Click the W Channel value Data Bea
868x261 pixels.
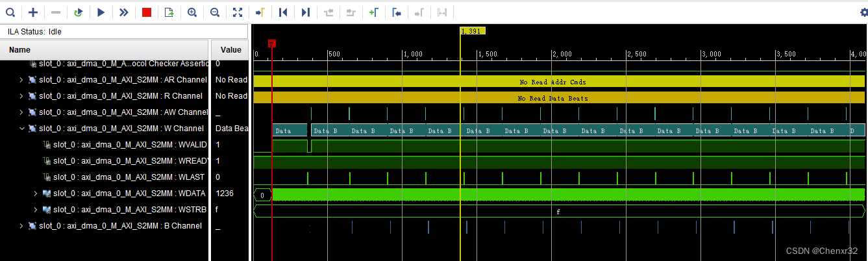coord(232,129)
